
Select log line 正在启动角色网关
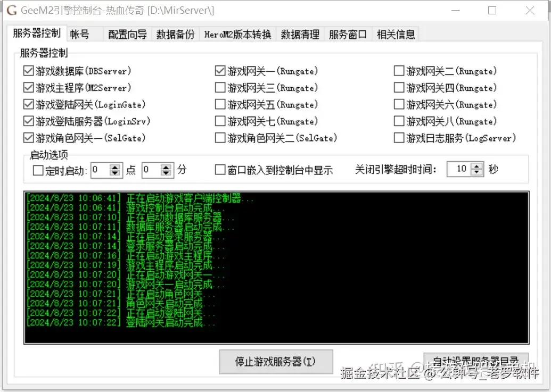click(x=121, y=294)
